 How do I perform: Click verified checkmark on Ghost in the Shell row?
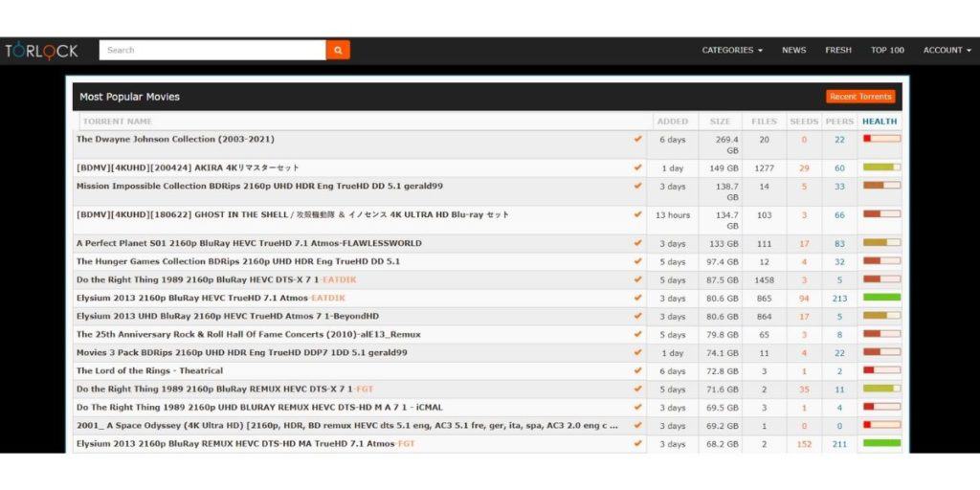click(x=637, y=214)
